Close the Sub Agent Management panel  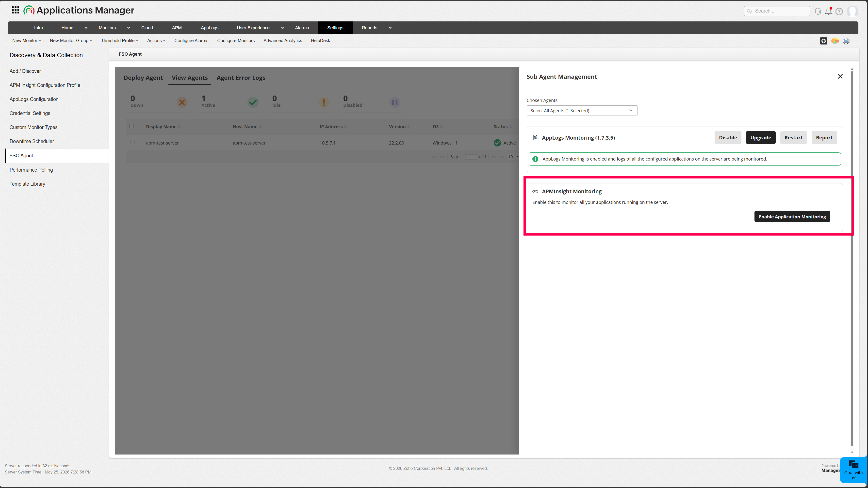(x=840, y=77)
